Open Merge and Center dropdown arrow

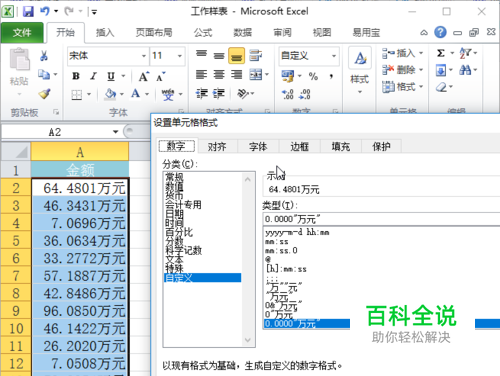[x=267, y=75]
